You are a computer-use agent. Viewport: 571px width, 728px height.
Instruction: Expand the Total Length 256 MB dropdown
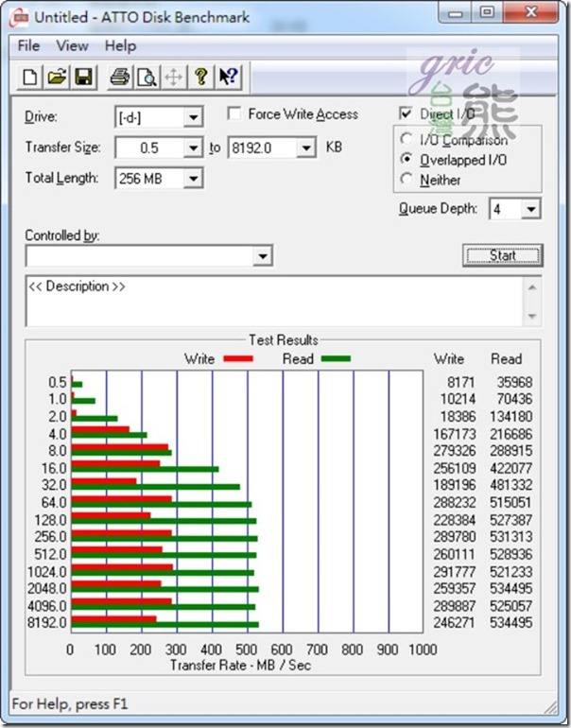pyautogui.click(x=193, y=179)
